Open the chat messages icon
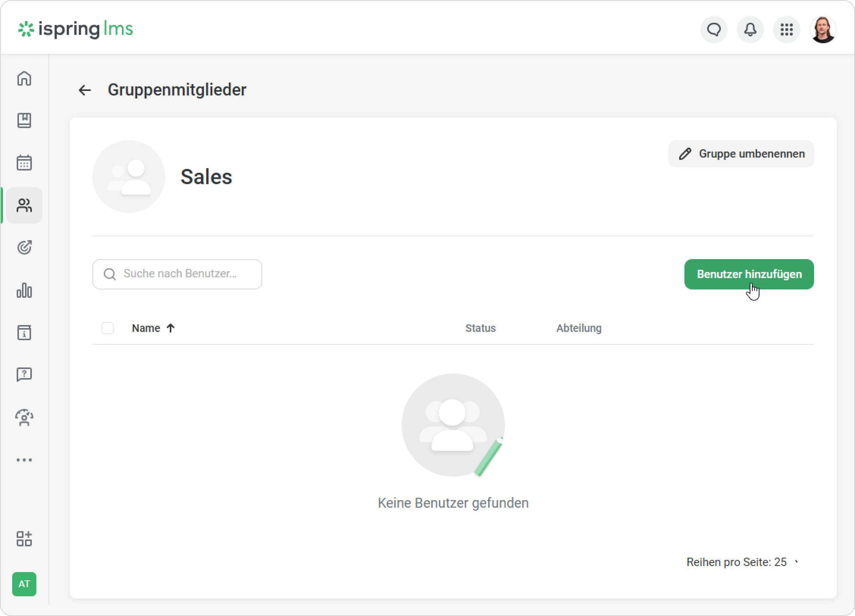The height and width of the screenshot is (616, 855). [714, 29]
